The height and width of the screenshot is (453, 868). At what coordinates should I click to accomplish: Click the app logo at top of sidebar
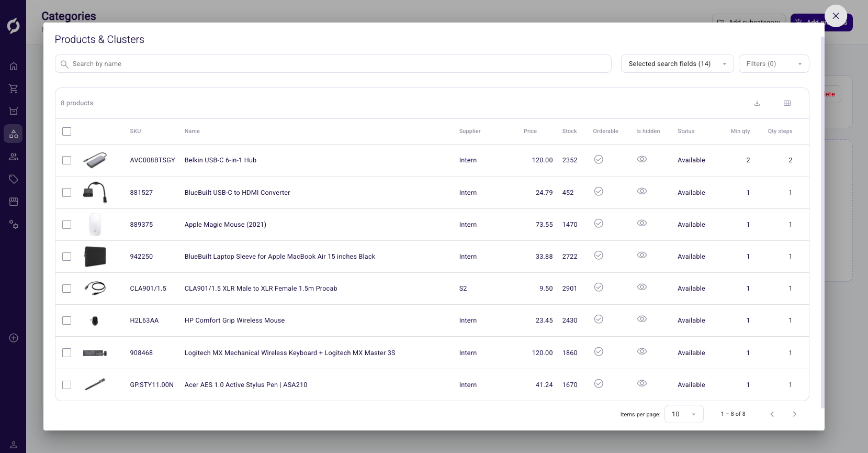14,26
